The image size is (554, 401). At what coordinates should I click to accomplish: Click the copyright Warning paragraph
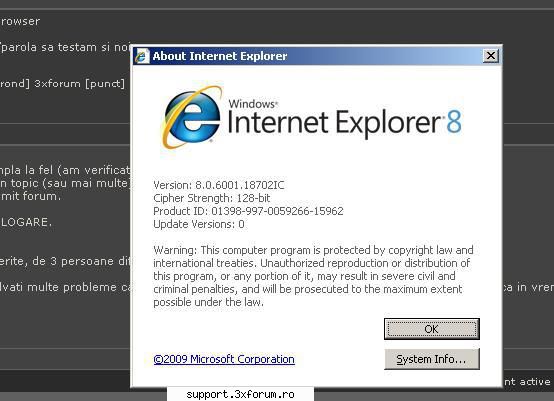coord(313,276)
